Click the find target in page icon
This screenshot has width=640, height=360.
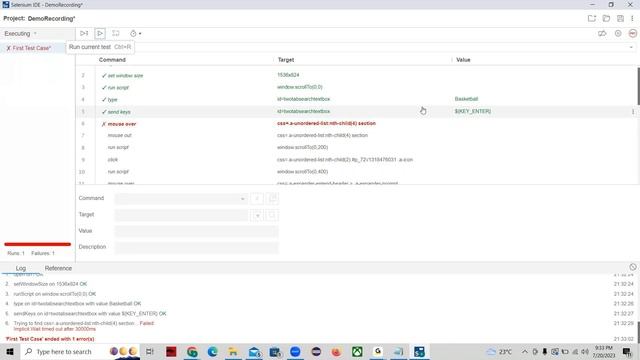(273, 215)
